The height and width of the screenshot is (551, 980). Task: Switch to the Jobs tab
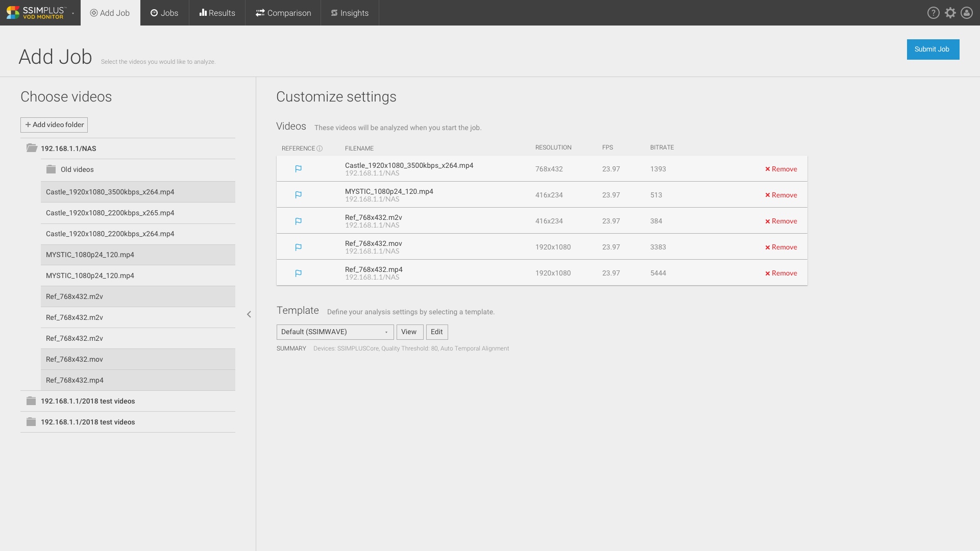click(x=164, y=13)
